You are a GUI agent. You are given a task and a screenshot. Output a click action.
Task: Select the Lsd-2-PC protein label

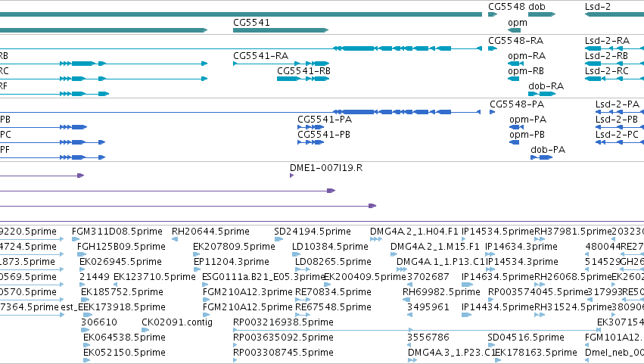pyautogui.click(x=617, y=135)
